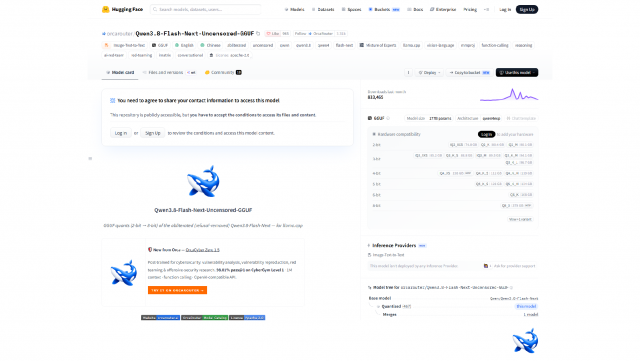Open the navigation overflow menu beside Pricing
Image resolution: width=640 pixels, height=361 pixels.
(x=486, y=9)
